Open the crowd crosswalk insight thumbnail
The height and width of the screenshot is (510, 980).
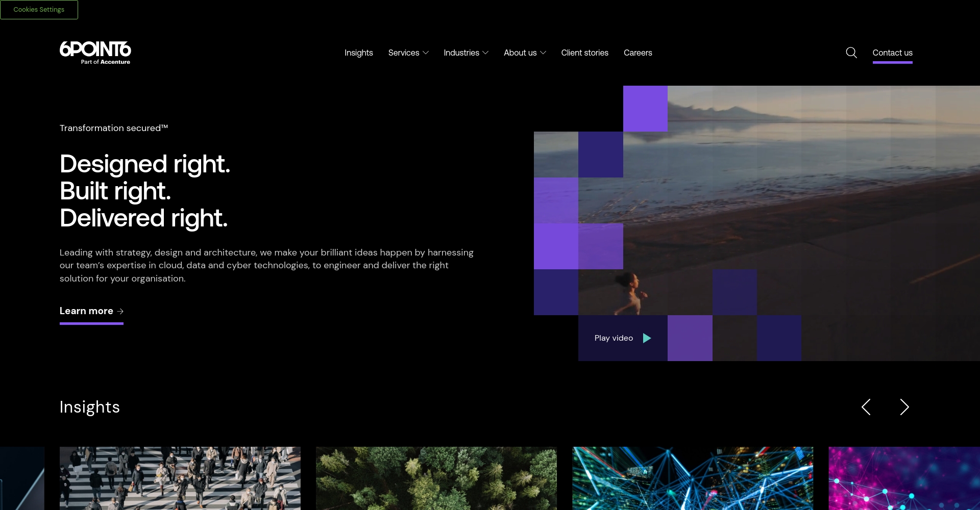click(x=180, y=478)
